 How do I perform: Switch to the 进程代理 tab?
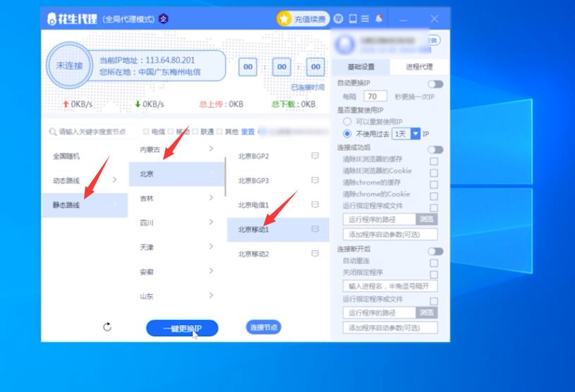419,67
